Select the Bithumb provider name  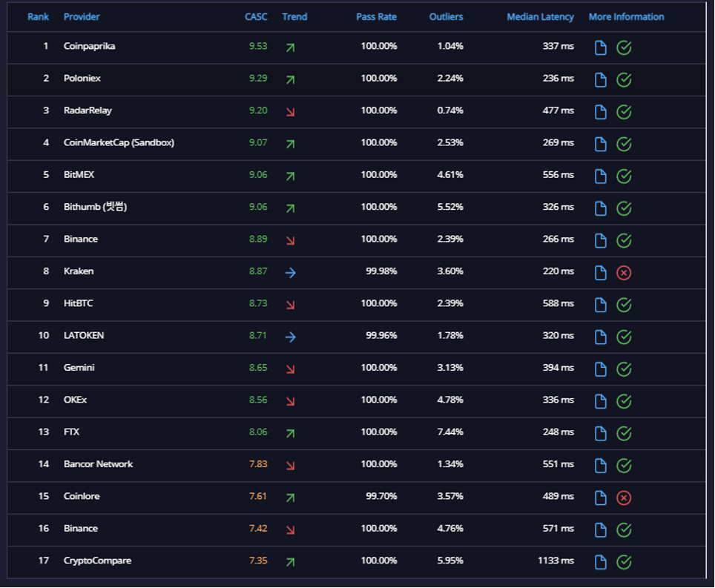[95, 207]
